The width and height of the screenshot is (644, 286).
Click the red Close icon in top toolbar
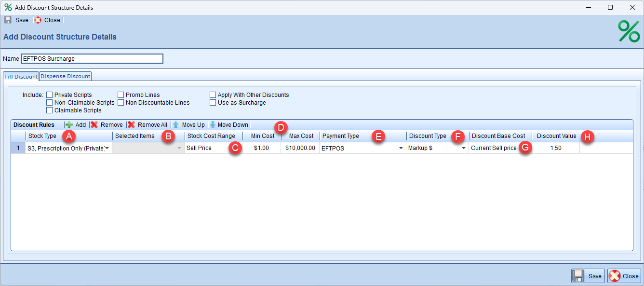38,20
